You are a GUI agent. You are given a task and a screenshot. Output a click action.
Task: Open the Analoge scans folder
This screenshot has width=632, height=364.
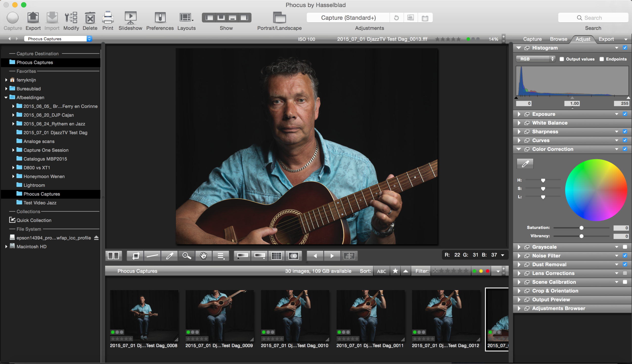pos(39,141)
